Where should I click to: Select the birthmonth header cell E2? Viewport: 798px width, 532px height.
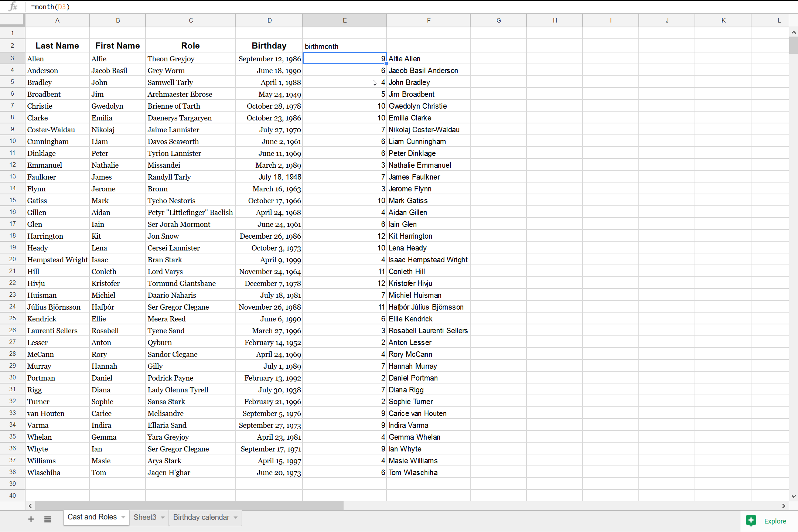tap(344, 45)
